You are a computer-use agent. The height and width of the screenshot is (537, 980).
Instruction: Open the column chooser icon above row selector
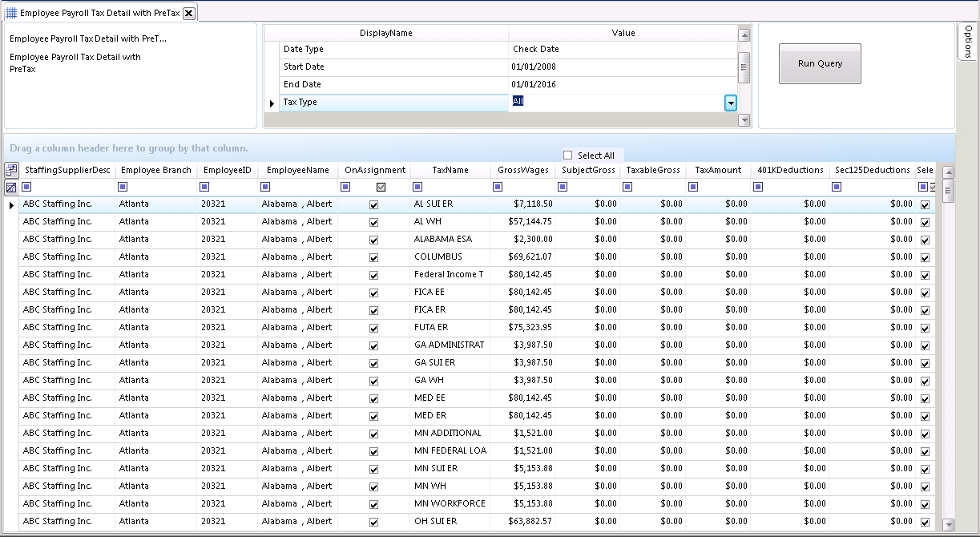pyautogui.click(x=11, y=170)
